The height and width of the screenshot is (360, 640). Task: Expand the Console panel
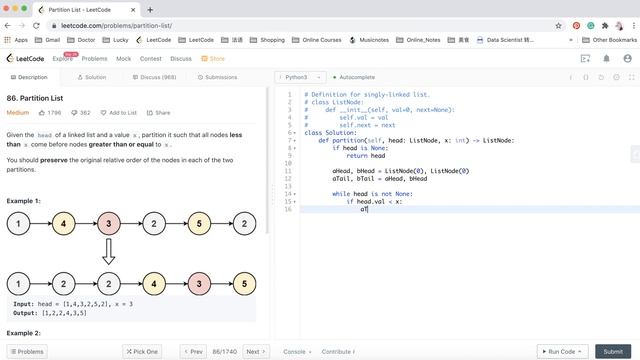tap(297, 351)
